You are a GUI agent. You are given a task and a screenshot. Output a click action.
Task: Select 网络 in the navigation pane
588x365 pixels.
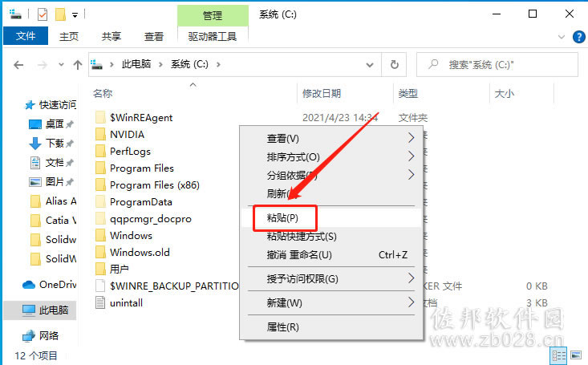coord(40,336)
